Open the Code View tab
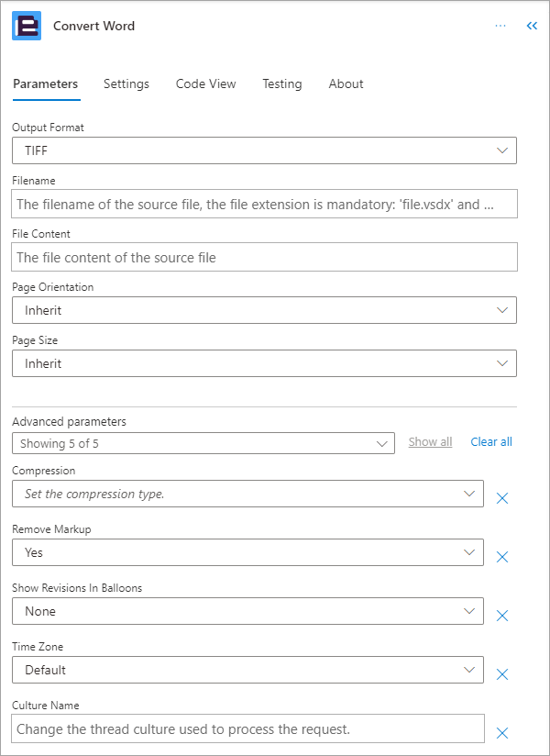 205,83
